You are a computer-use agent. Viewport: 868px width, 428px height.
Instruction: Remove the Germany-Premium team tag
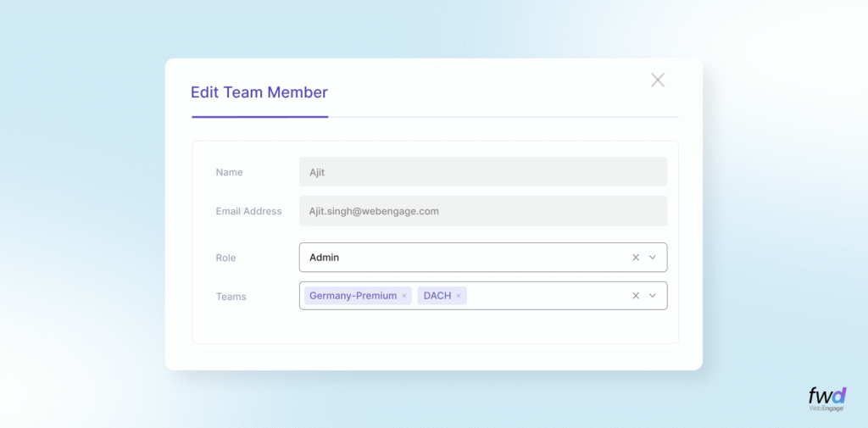(x=404, y=296)
